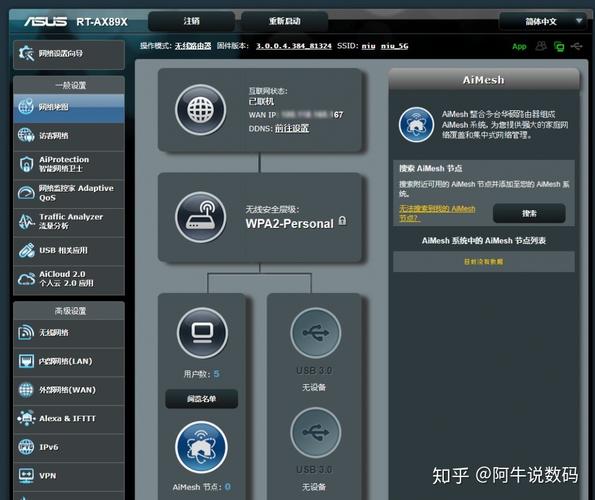Open firmware version 3.0.0.4.384_81324 link
The image size is (595, 500).
294,46
